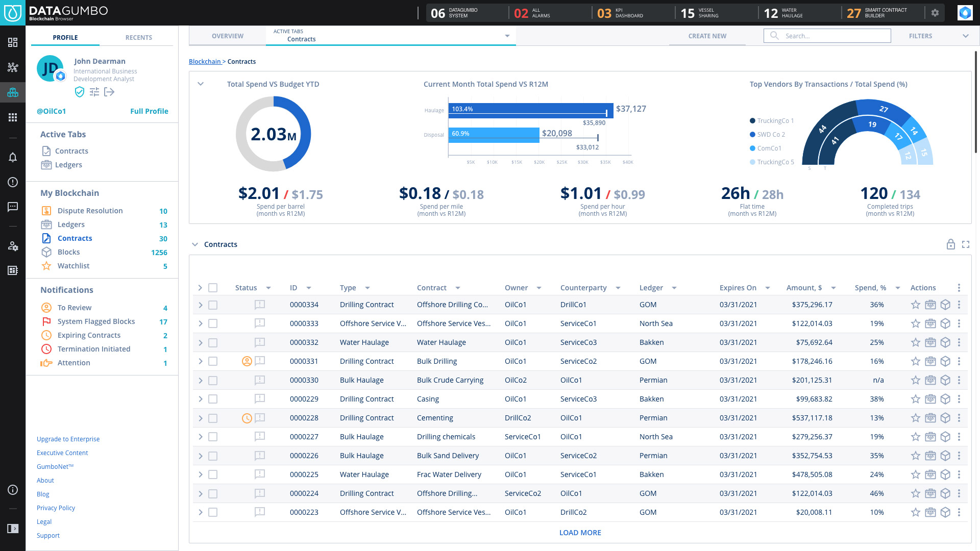
Task: Open the chat messages icon in sidebar
Action: tap(13, 207)
